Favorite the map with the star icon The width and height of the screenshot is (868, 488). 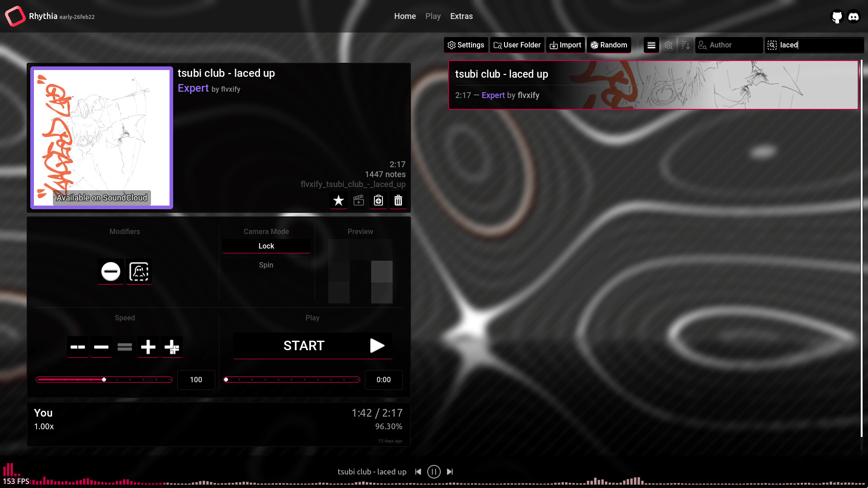click(338, 200)
